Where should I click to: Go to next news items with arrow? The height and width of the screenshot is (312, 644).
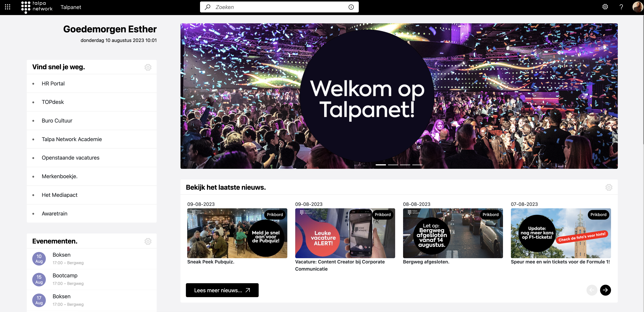pyautogui.click(x=605, y=290)
